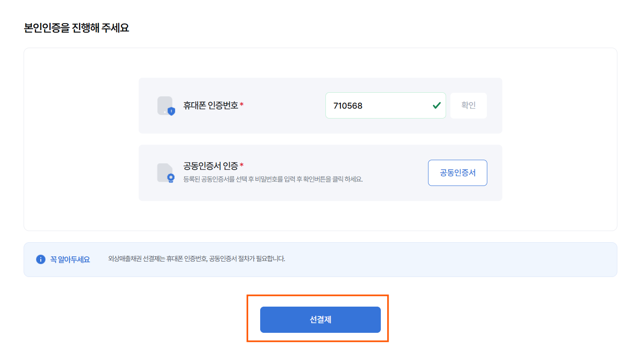Click red asterisk beside 휴대폰 인증번호
Image resolution: width=644 pixels, height=353 pixels.
[242, 104]
